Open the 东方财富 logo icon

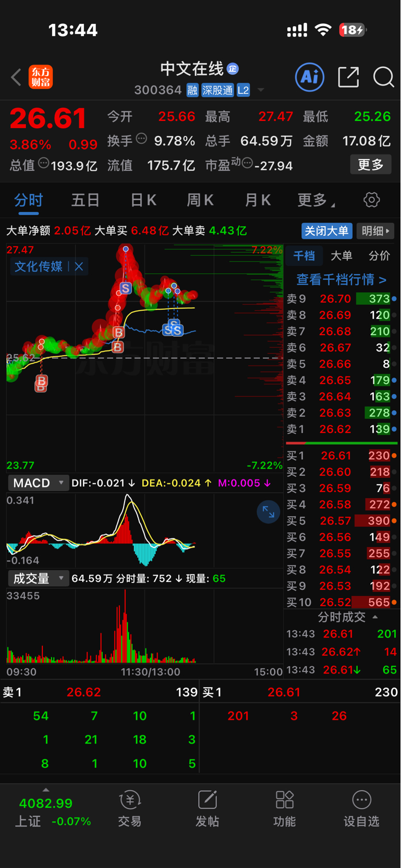[x=41, y=77]
